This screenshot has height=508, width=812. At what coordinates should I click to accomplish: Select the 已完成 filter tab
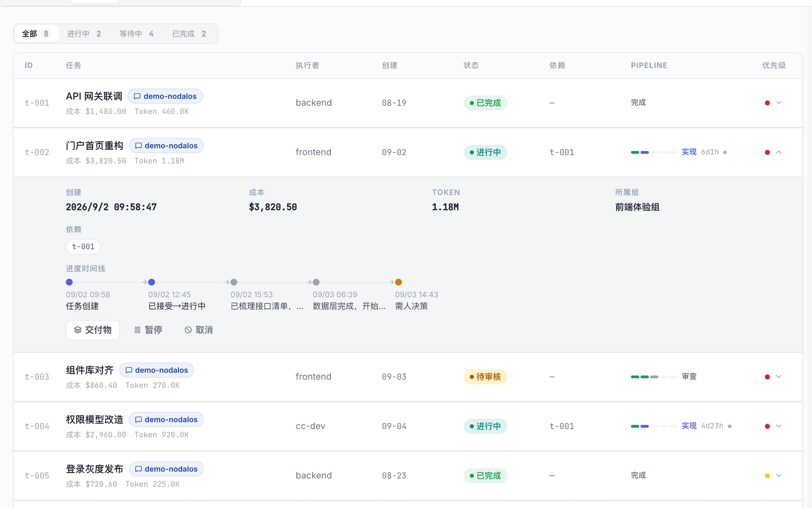click(189, 34)
